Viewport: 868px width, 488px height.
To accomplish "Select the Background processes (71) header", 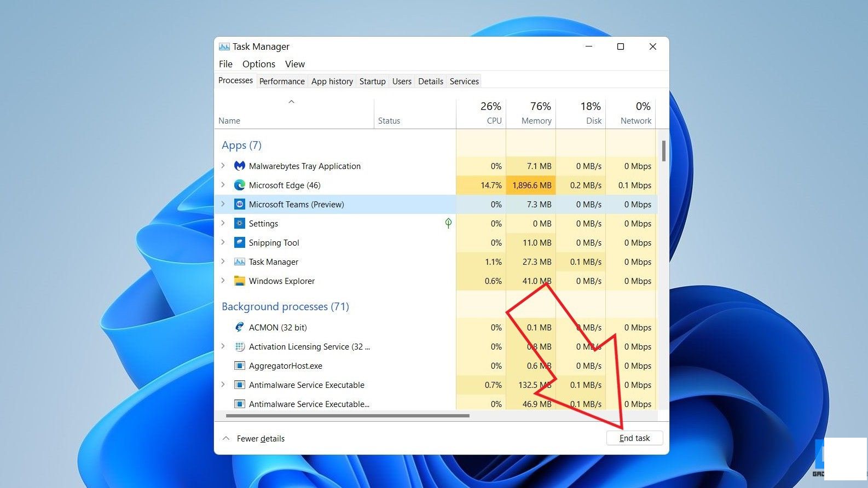I will (285, 306).
